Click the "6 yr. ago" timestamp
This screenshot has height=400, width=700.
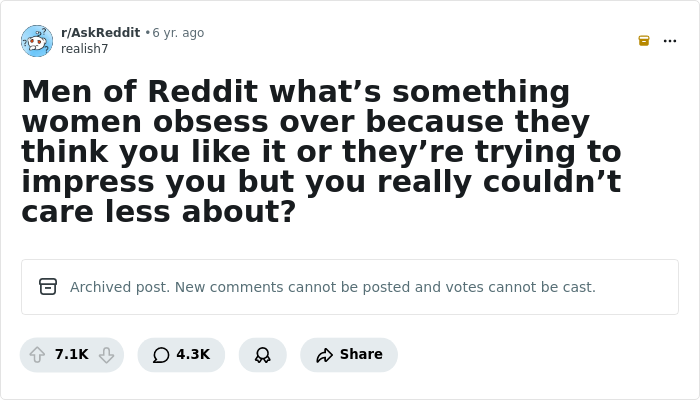click(x=178, y=33)
